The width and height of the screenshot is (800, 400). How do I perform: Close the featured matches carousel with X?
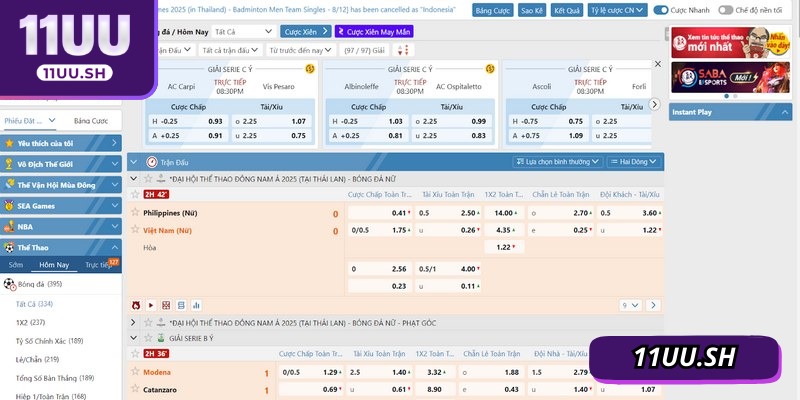pyautogui.click(x=657, y=63)
